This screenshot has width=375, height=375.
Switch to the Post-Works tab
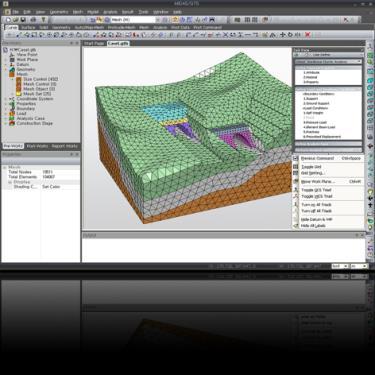37,146
